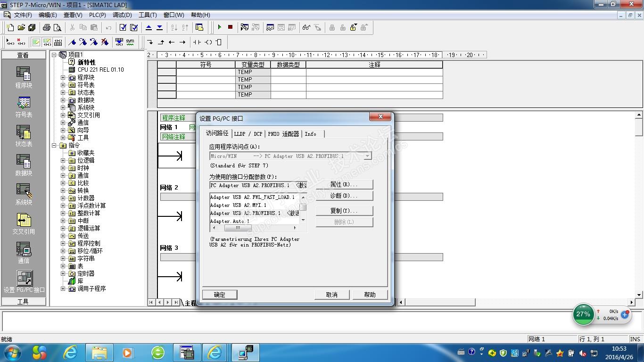
Task: Collapse the 指令 tree node
Action: click(54, 145)
